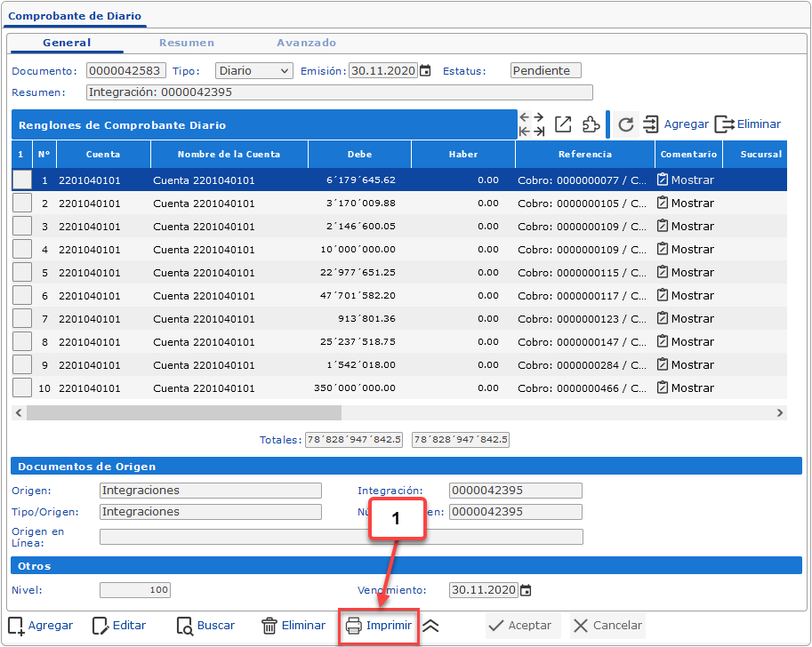Click Agregar row in grid toolbar
The height and width of the screenshot is (647, 812).
675,124
